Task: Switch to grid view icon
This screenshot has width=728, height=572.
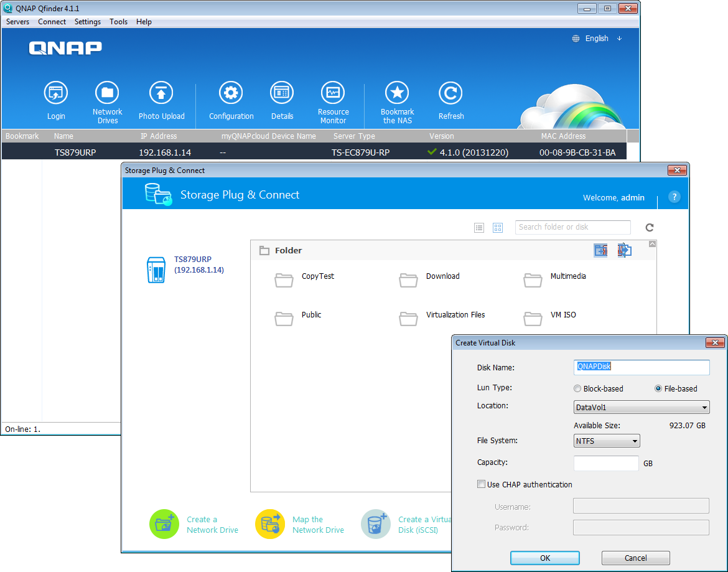Action: (x=498, y=228)
